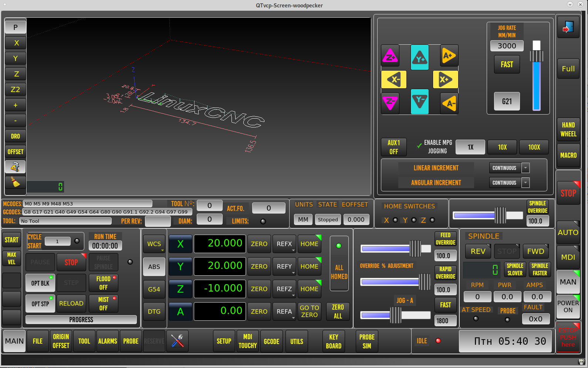Screen dimensions: 588x368
Task: Open the tools/wrench icon in bottom bar
Action: click(178, 341)
